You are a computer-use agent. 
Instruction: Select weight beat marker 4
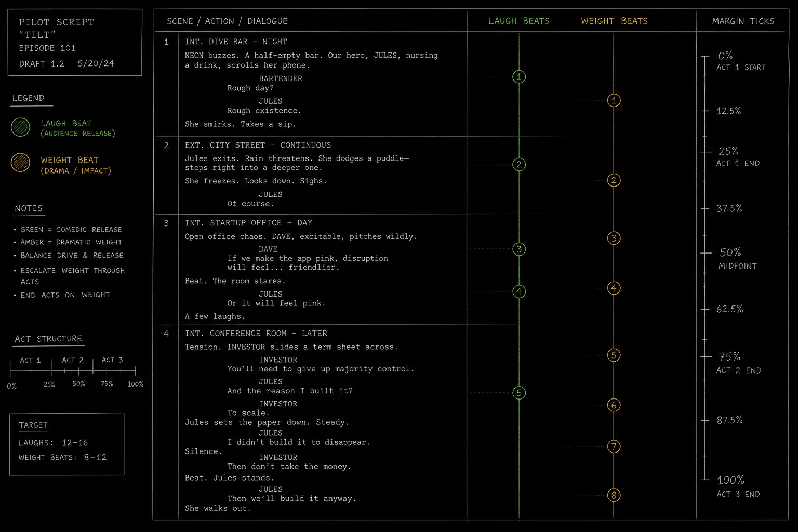pyautogui.click(x=614, y=288)
